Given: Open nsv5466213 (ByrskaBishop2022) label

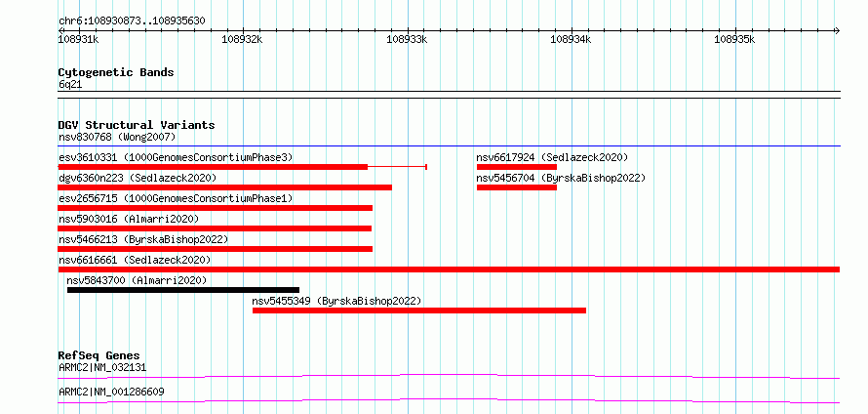Looking at the screenshot, I should tap(143, 239).
